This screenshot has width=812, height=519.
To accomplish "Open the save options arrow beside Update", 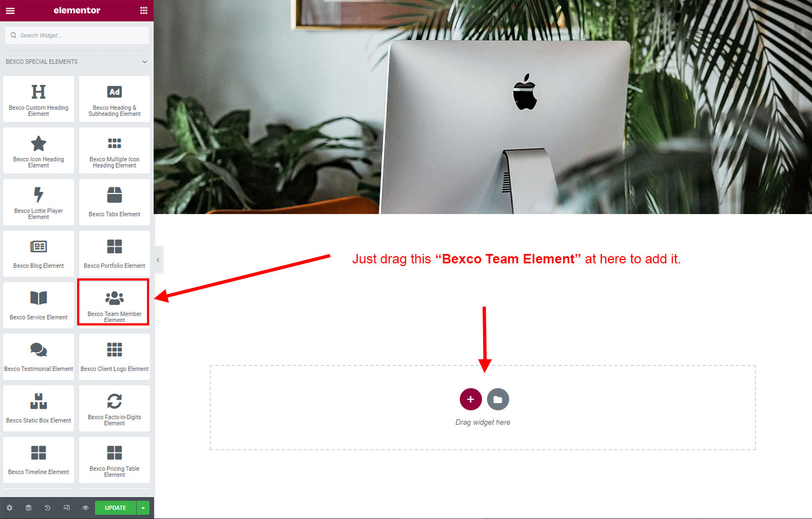I will [x=143, y=508].
